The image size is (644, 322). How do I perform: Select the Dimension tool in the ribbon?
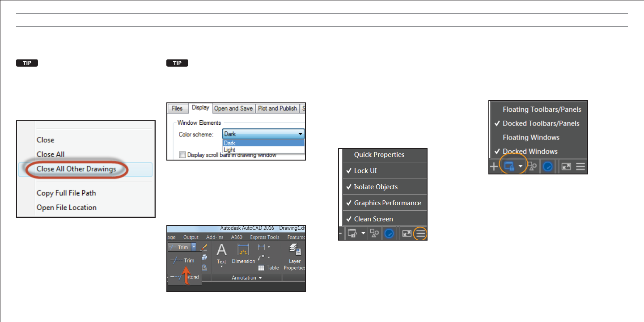[x=243, y=254]
